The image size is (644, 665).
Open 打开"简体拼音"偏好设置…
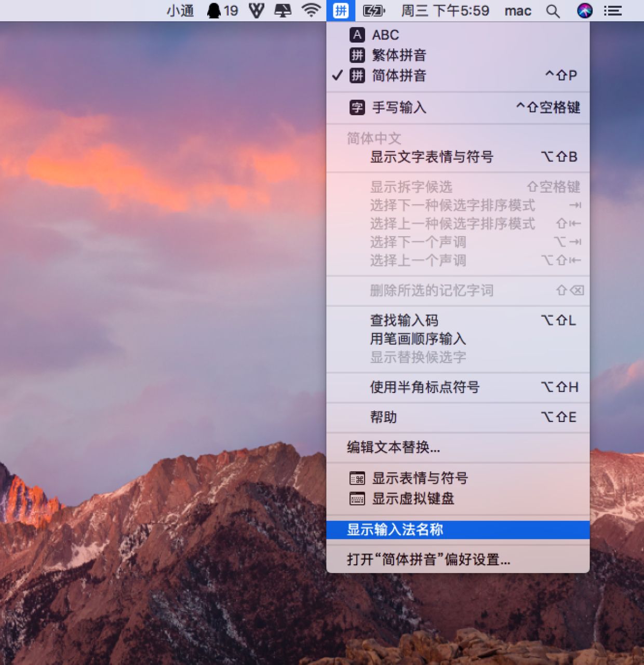(458, 560)
